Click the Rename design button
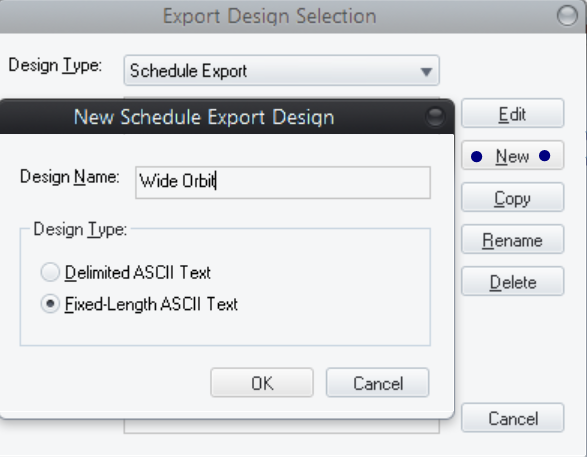Screen dimensions: 587x457 pyautogui.click(x=513, y=240)
